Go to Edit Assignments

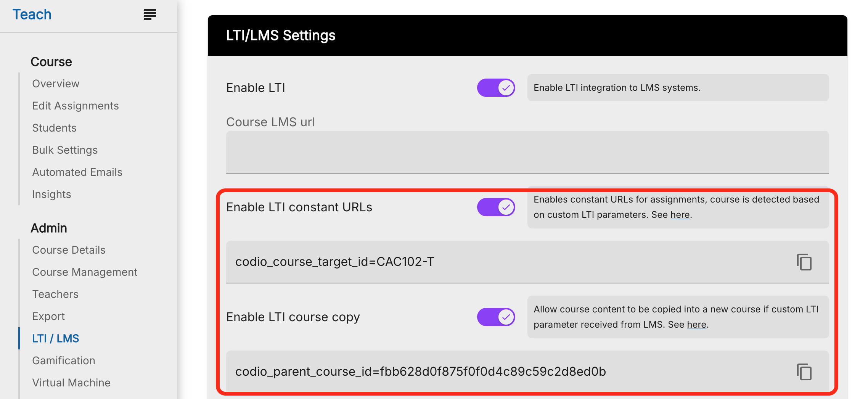tap(76, 106)
